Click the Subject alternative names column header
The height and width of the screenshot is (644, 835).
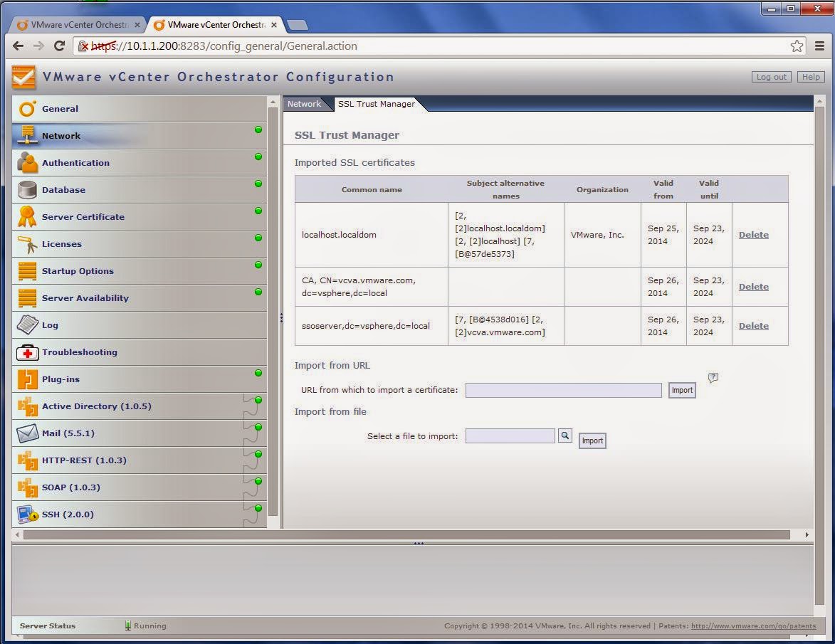pos(505,189)
